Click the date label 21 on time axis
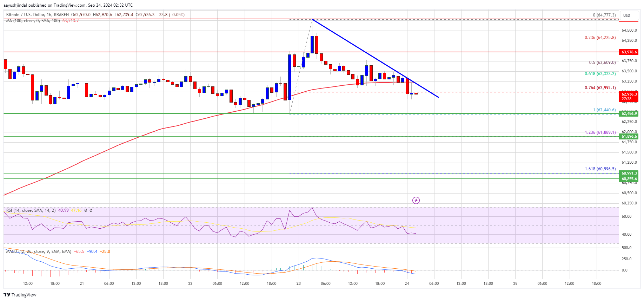 coord(82,283)
